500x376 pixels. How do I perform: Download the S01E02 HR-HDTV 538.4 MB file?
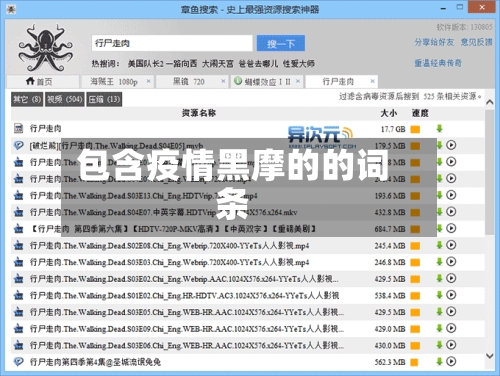(440, 295)
